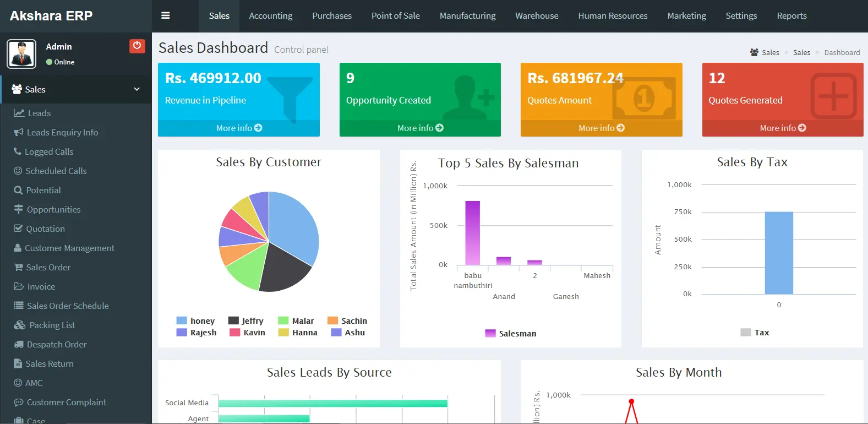Click the breadcrumb Sales users icon
The height and width of the screenshot is (424, 868).
click(x=754, y=52)
